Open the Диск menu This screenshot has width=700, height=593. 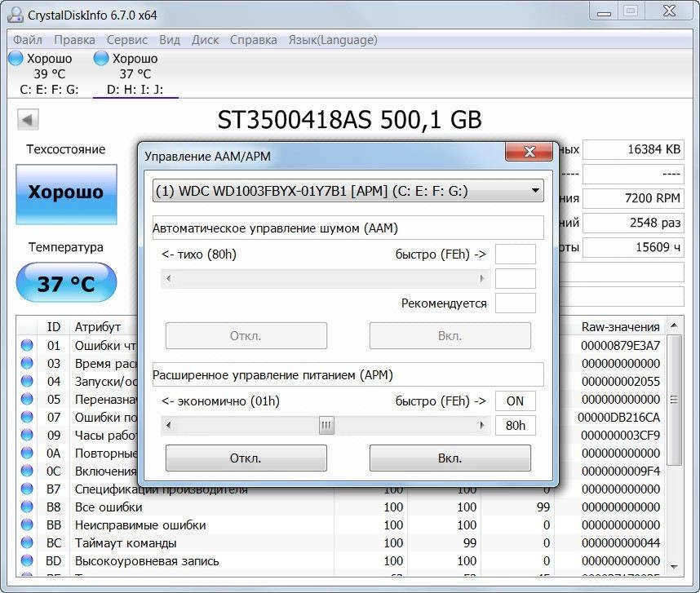click(205, 40)
